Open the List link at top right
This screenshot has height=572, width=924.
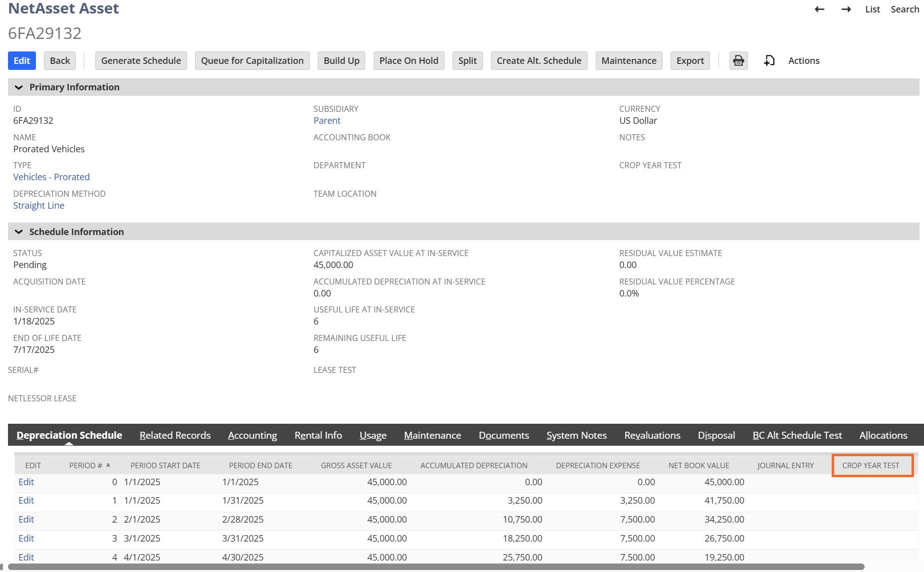873,9
